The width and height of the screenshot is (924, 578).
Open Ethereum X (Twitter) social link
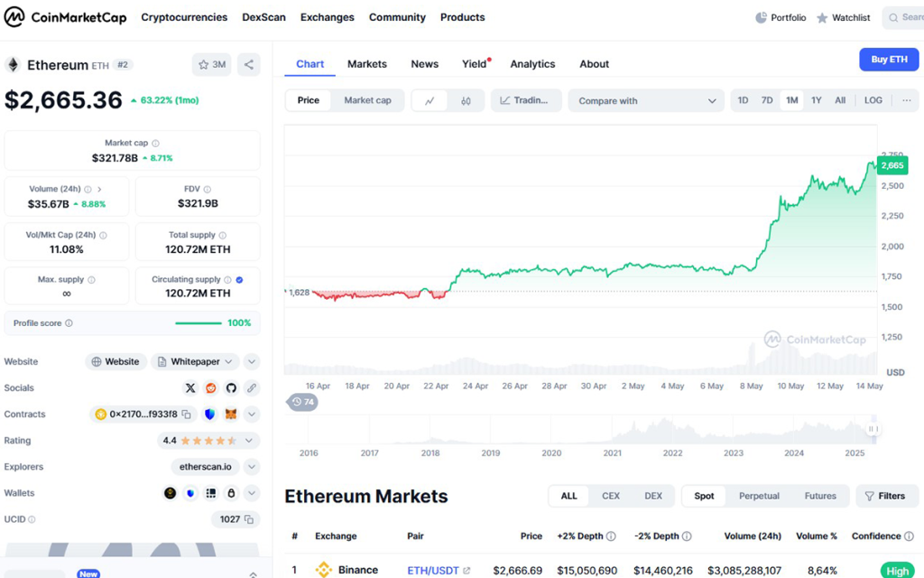tap(189, 388)
